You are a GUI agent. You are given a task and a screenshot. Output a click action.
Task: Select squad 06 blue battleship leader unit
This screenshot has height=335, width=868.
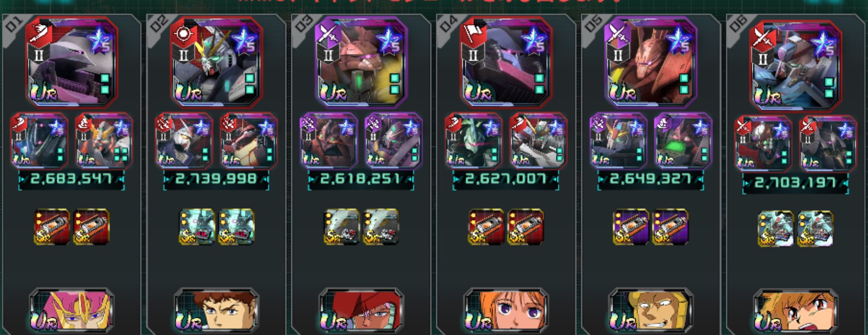coord(795,65)
